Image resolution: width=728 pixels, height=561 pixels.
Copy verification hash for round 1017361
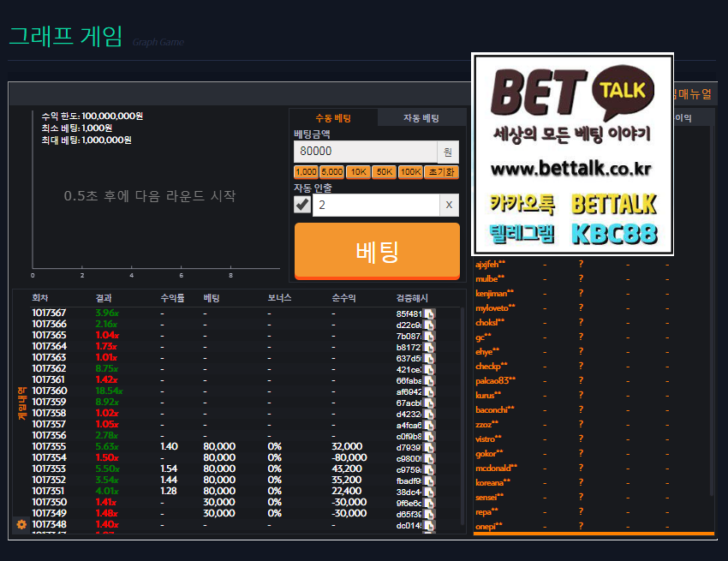coord(429,381)
